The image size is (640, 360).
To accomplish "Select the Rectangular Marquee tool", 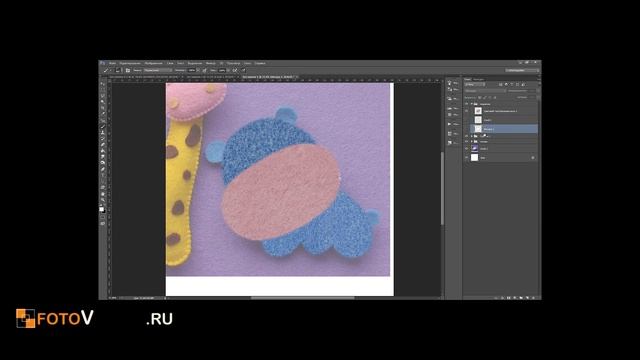I will pyautogui.click(x=102, y=89).
